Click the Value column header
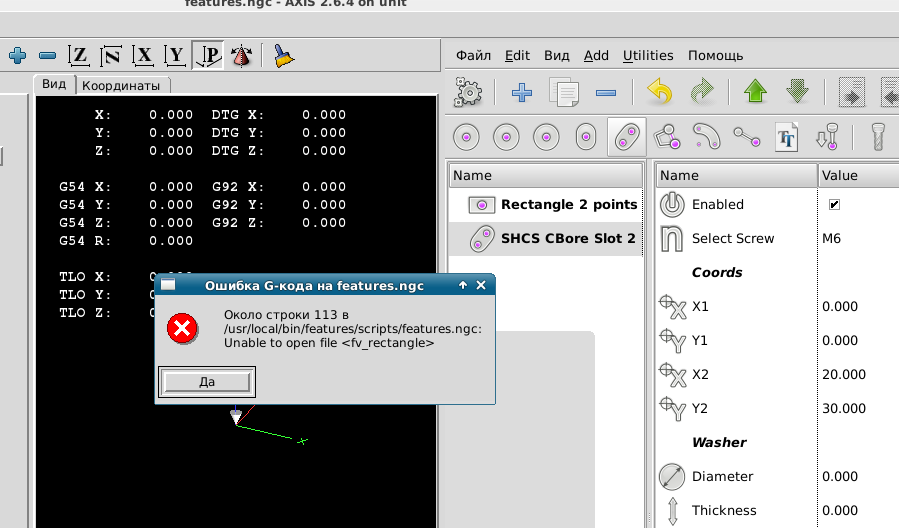The width and height of the screenshot is (899, 528). [858, 175]
